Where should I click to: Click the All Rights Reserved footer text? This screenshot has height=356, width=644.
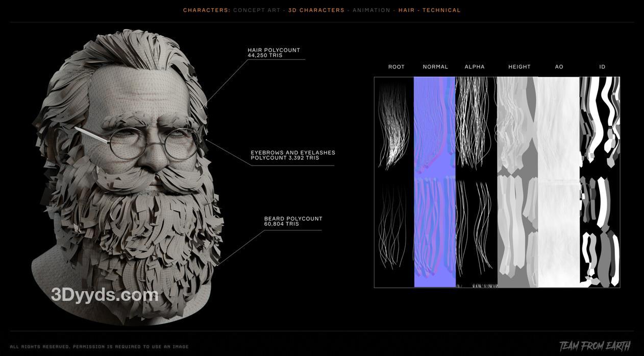(99, 347)
